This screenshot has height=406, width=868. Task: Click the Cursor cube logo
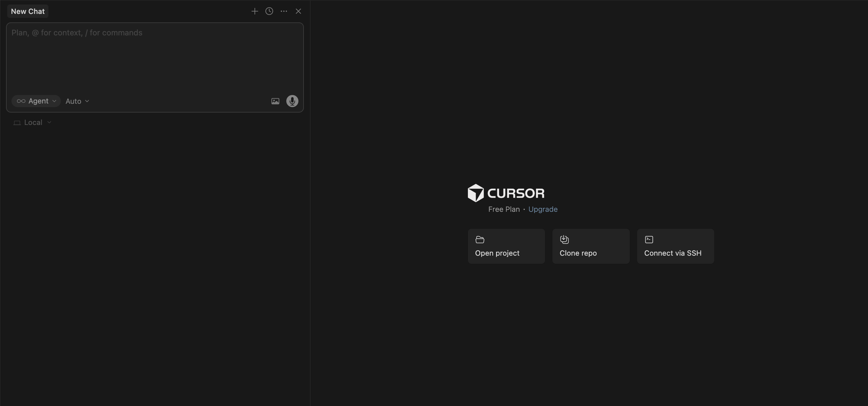475,193
